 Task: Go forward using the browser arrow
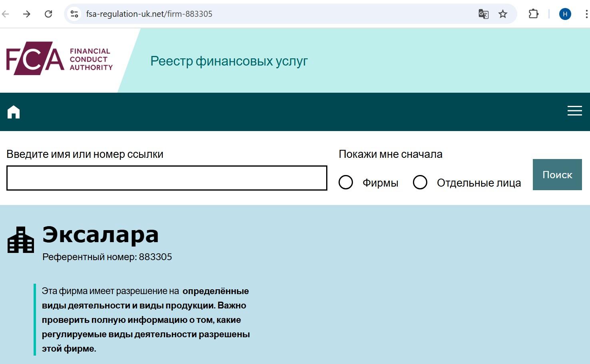[27, 14]
